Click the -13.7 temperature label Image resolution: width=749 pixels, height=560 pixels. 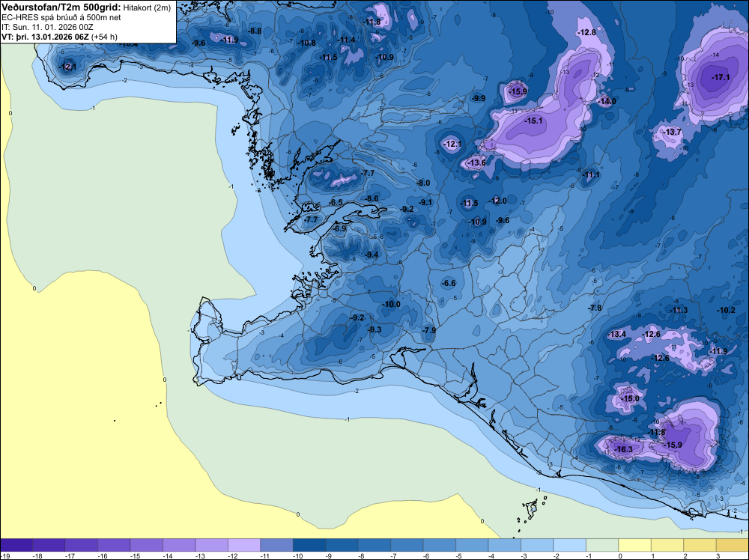[673, 132]
